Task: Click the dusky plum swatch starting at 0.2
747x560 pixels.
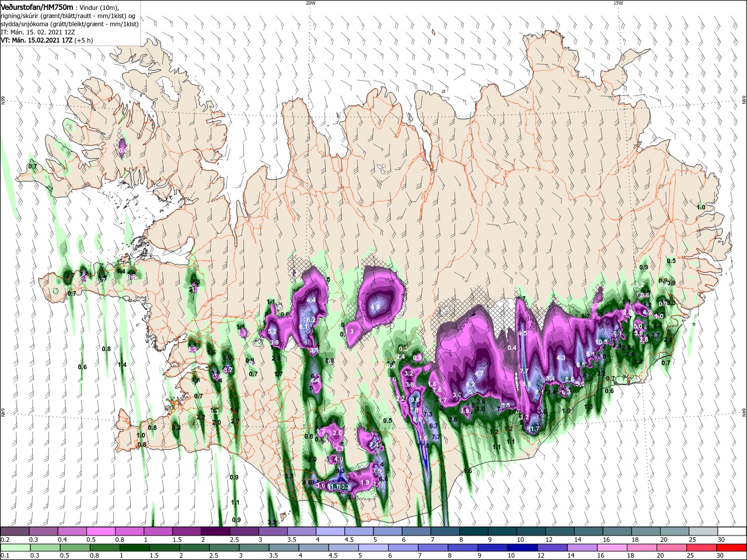Action: (x=15, y=531)
